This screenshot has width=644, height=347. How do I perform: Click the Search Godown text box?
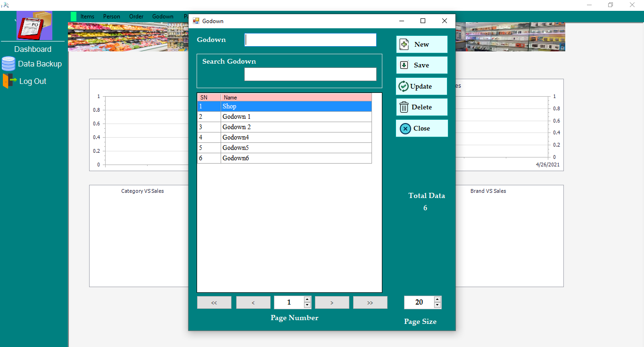pyautogui.click(x=310, y=74)
